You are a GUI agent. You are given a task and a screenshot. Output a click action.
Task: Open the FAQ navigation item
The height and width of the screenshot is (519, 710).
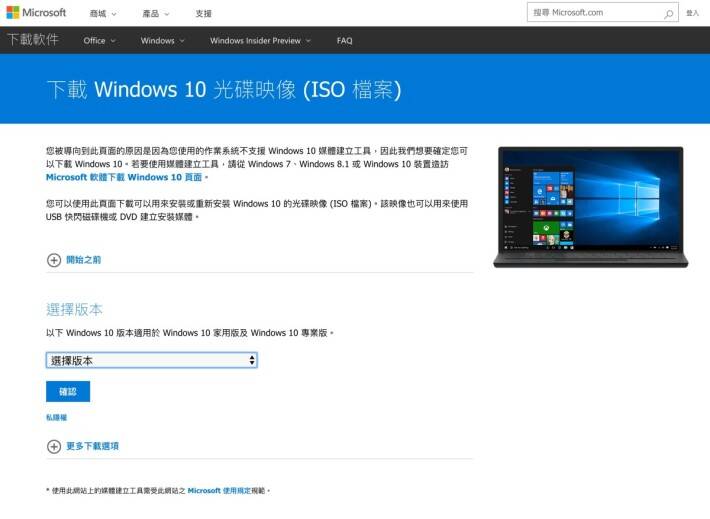pos(344,40)
